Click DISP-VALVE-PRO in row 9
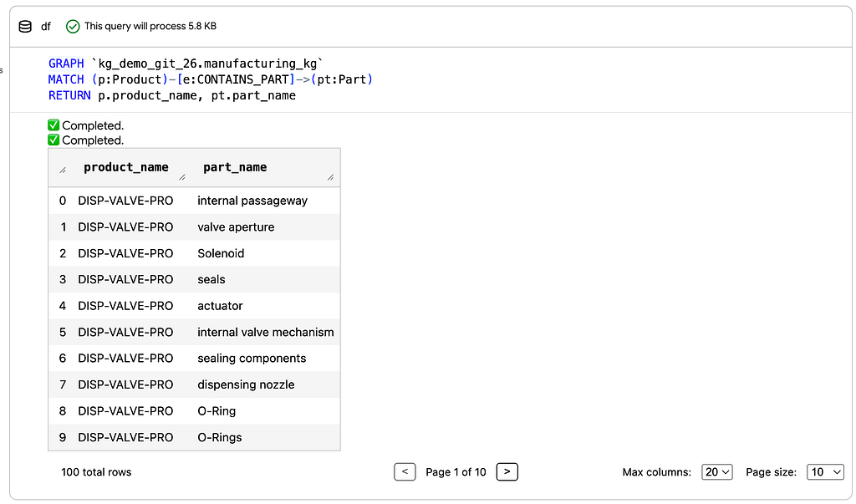This screenshot has height=504, width=856. [x=125, y=437]
